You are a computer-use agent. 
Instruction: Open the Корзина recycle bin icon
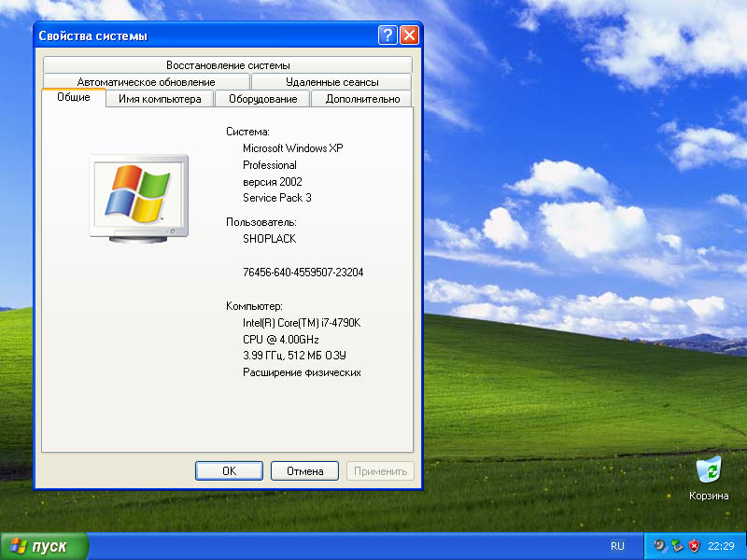[709, 477]
